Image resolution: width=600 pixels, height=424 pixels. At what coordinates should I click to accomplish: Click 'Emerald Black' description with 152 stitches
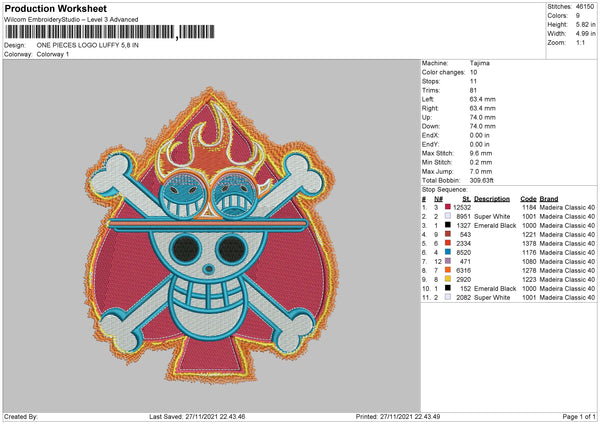tap(495, 289)
